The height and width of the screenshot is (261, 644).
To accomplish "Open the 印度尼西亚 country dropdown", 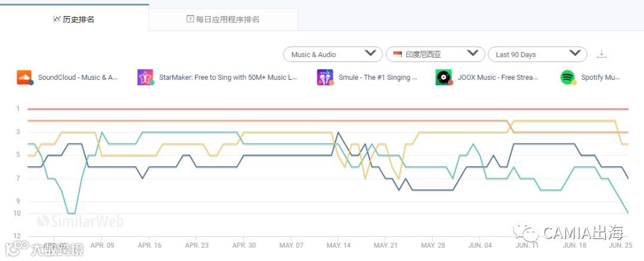I will [x=435, y=54].
